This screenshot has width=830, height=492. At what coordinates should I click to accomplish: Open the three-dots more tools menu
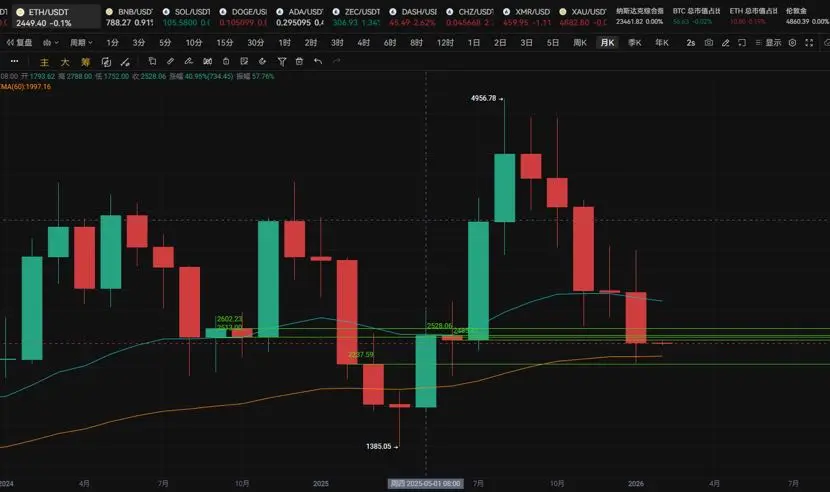[15, 61]
